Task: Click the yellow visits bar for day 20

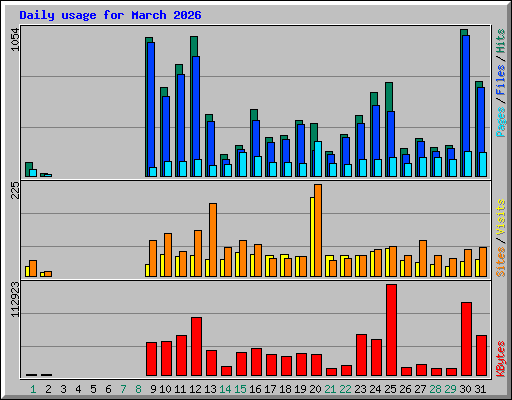Action: [312, 237]
